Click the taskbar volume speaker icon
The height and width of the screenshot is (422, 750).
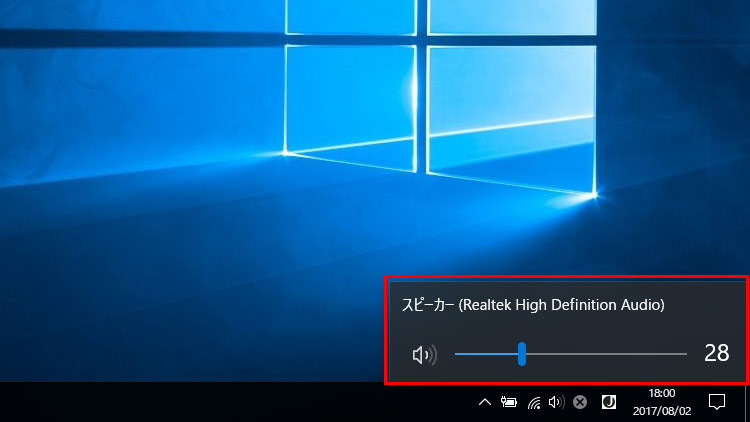(x=557, y=402)
